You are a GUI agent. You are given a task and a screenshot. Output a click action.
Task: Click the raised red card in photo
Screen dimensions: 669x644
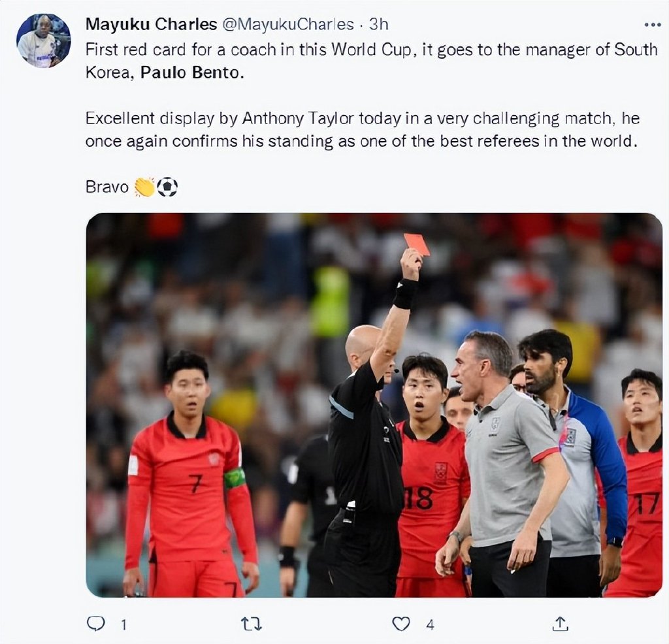[x=416, y=244]
